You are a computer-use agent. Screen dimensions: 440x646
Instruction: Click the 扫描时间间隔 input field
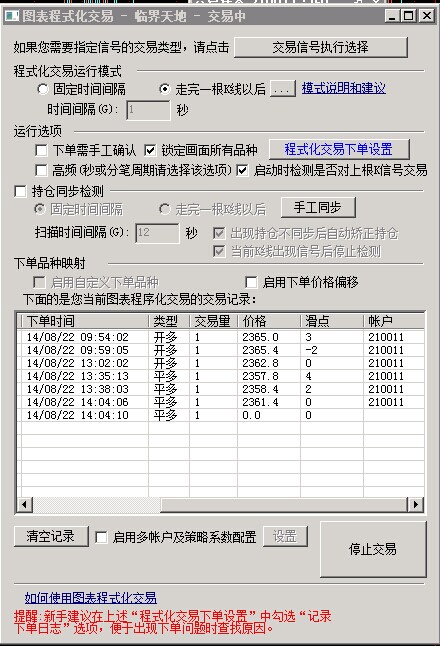157,233
